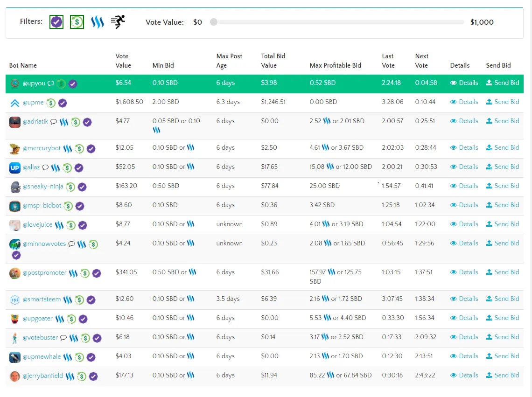Click the Steem icon next to @lovejuice
Viewport: 532px width, 397px height.
(59, 225)
